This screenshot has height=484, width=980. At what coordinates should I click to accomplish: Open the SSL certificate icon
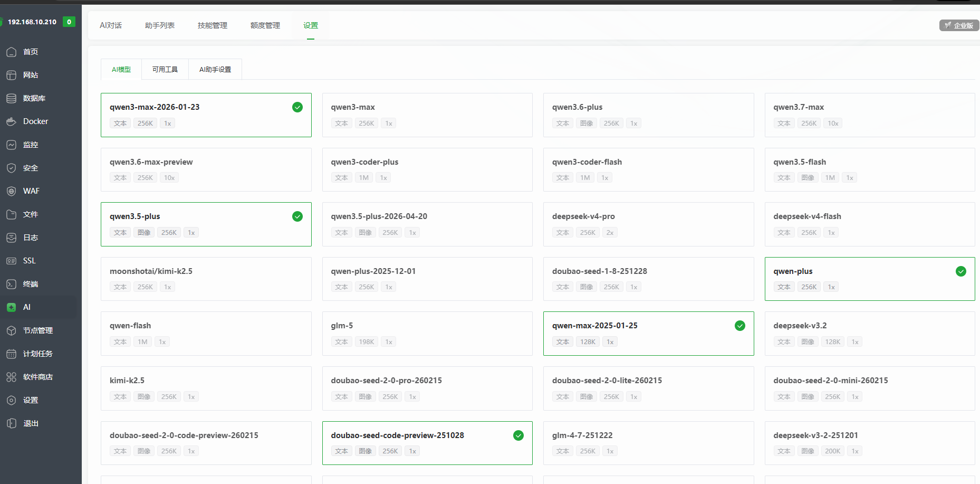12,261
